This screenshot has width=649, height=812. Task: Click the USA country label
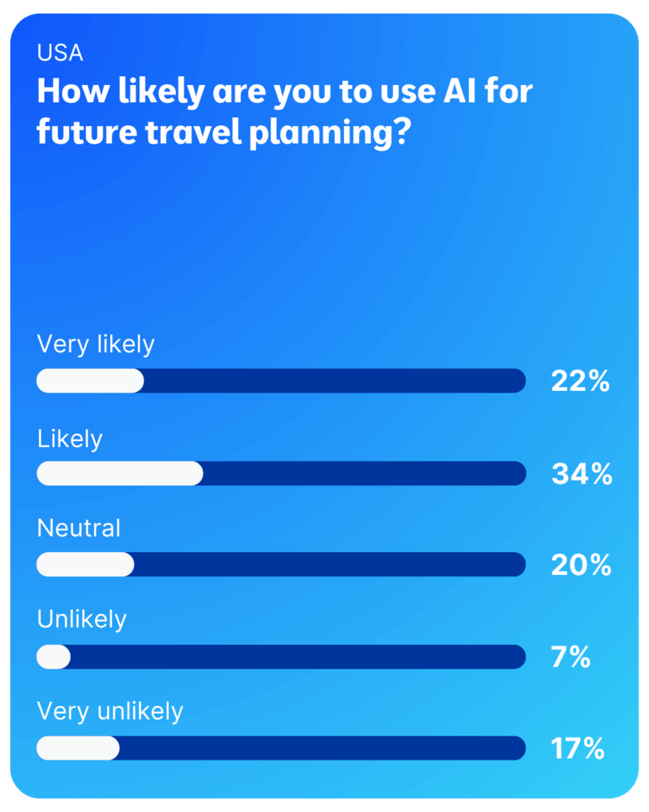[x=60, y=54]
